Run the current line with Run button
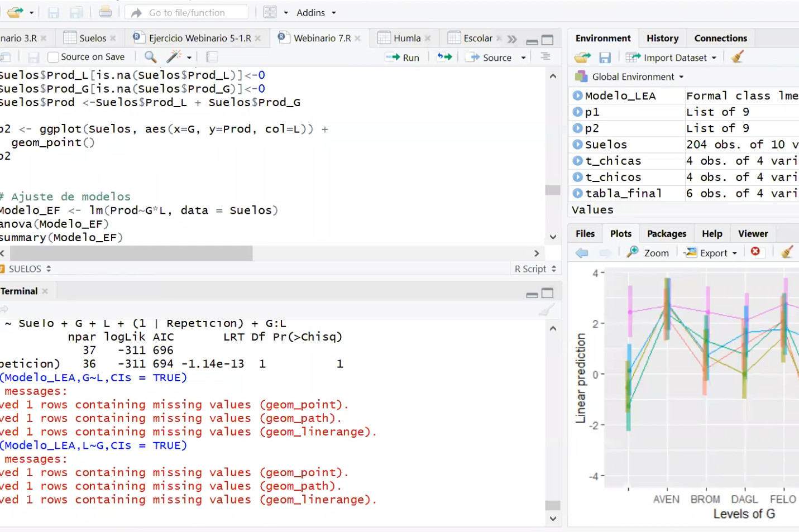This screenshot has width=799, height=532. tap(403, 57)
